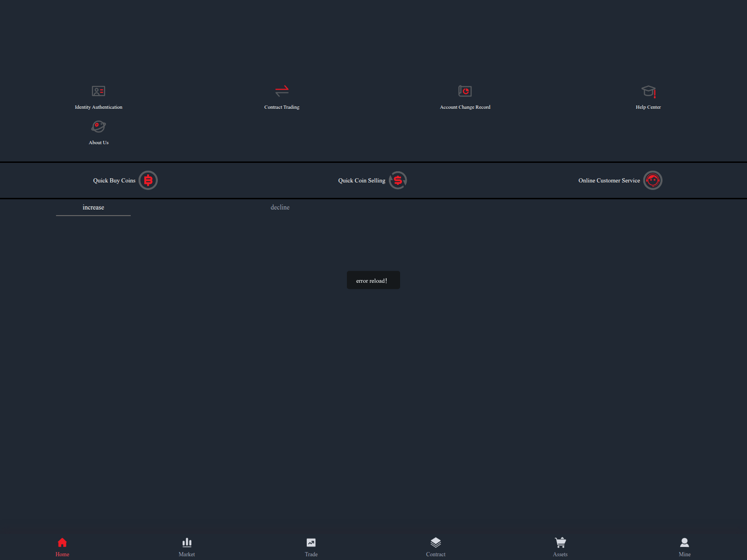Open the Account Change Record
The image size is (747, 560).
pyautogui.click(x=465, y=91)
